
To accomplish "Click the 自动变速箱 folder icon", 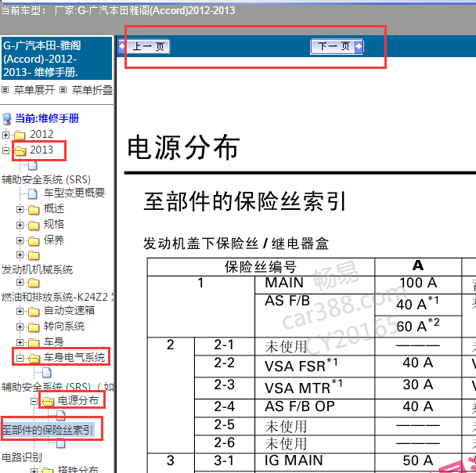I will pos(34,311).
